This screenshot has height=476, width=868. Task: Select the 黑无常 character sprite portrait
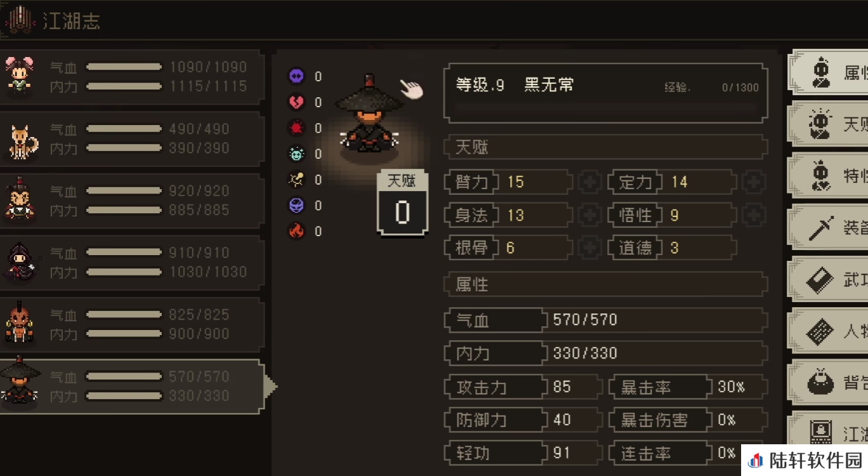click(369, 116)
